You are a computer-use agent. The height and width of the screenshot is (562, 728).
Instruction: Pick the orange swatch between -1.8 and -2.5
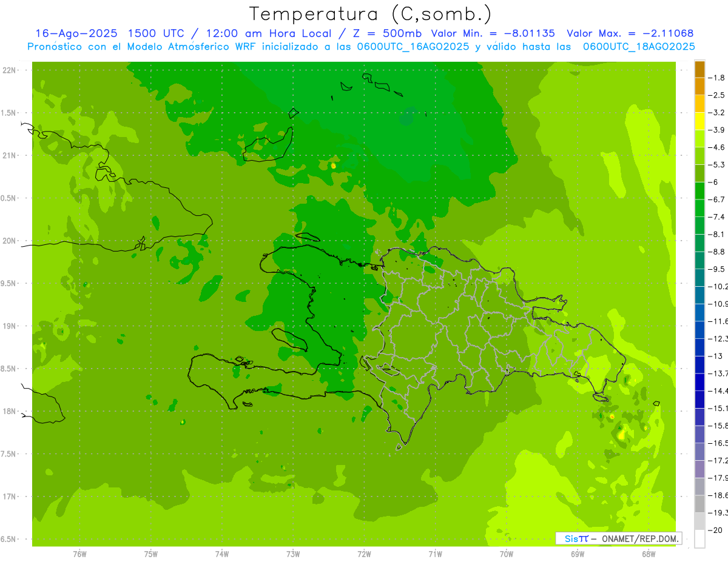(699, 87)
